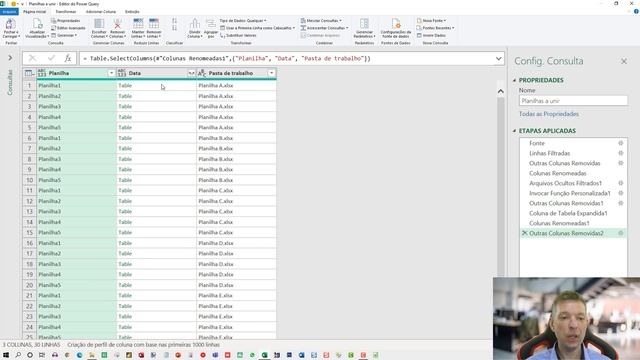Open gear for Arquivos Ocultos Filtrados1 step
The height and width of the screenshot is (360, 640).
pos(620,183)
